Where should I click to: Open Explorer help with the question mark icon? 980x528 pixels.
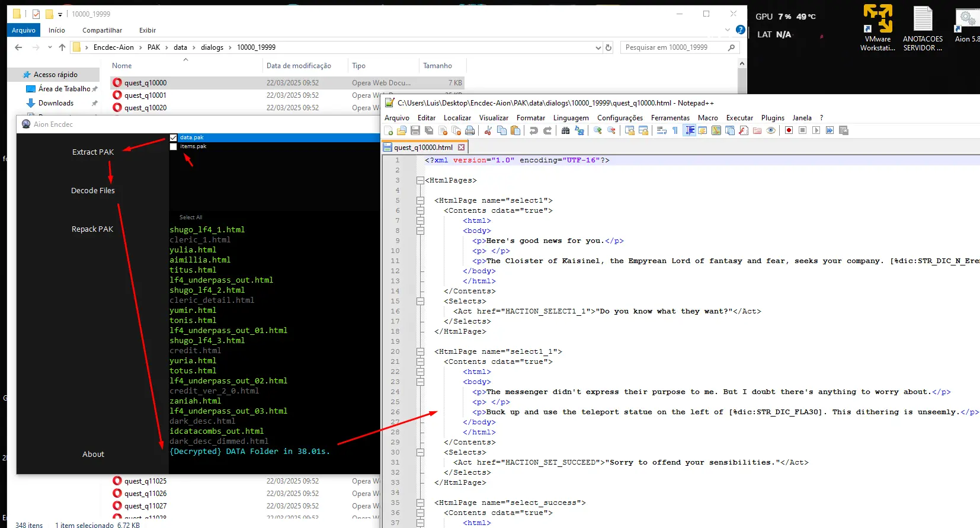click(740, 30)
